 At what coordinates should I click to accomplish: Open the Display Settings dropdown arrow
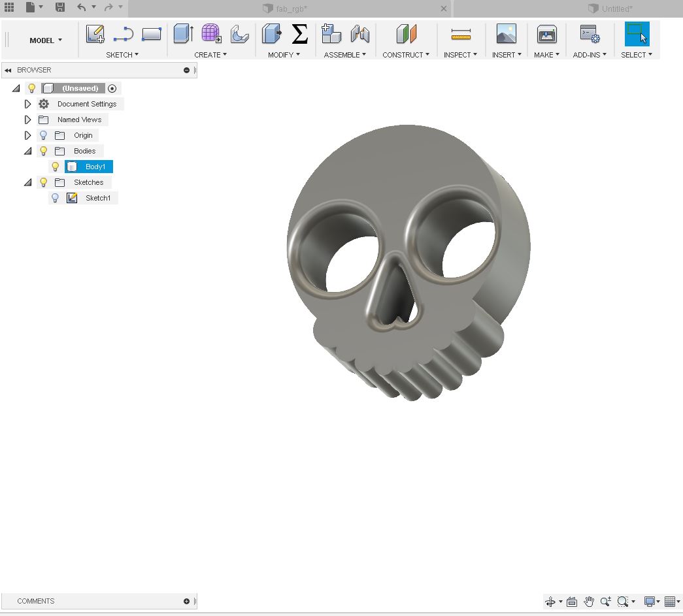658,602
